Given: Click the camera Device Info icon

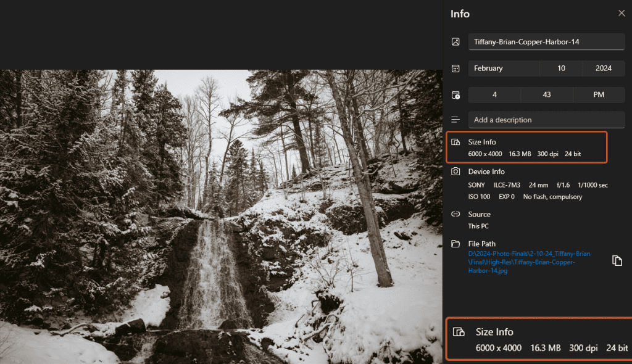Looking at the screenshot, I should [455, 172].
